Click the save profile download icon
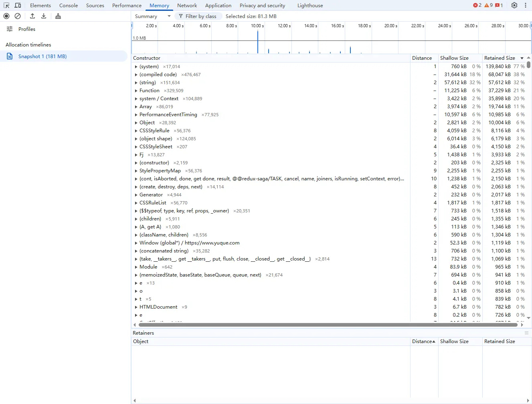Viewport: 532px width, 404px height. coord(44,16)
